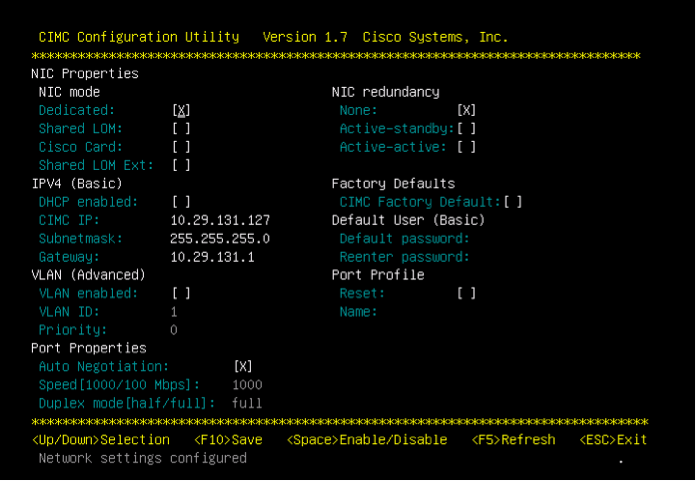Select Active-standby redundancy checkbox
This screenshot has width=696, height=481.
[467, 129]
